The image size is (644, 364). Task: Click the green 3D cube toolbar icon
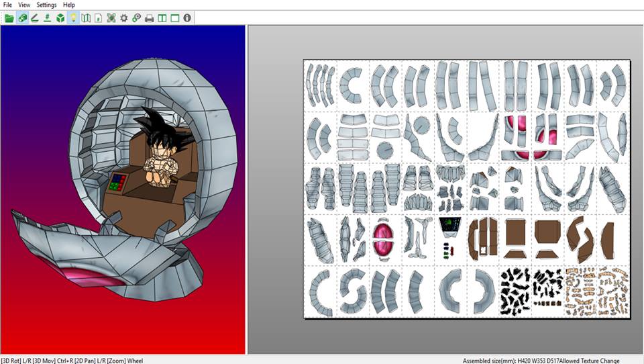click(x=60, y=18)
